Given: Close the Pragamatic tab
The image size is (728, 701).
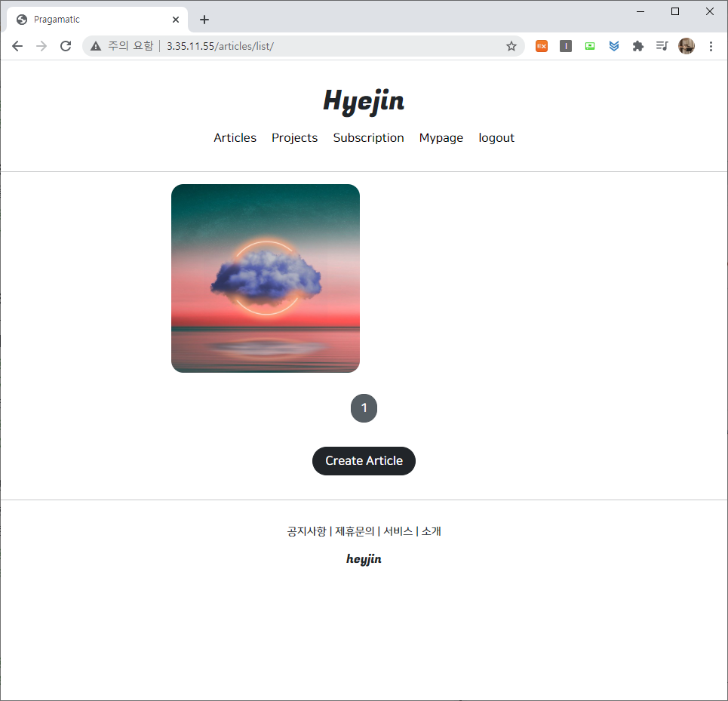Looking at the screenshot, I should pos(176,20).
